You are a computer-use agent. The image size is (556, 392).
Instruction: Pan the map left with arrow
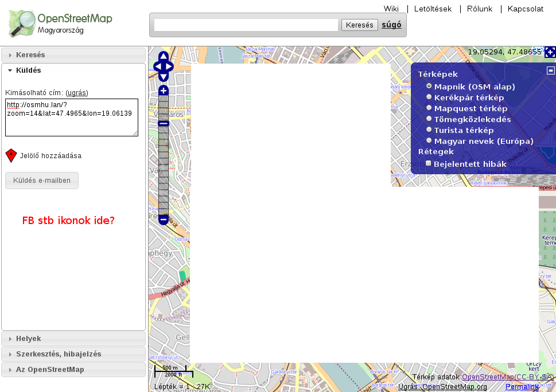(158, 66)
